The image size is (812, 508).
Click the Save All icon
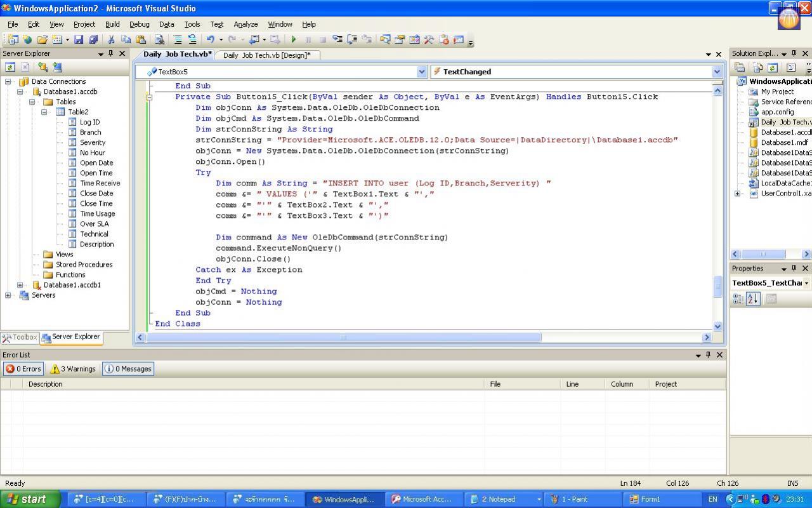93,39
